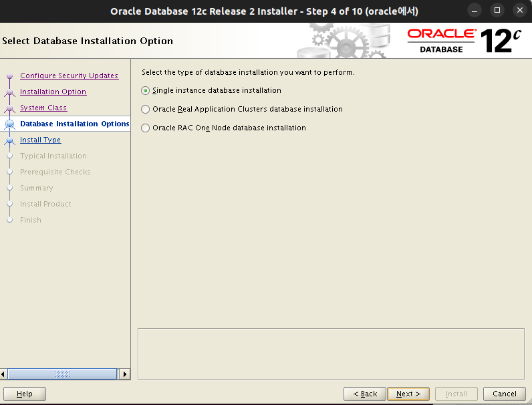Minimize the installer window
This screenshot has width=532, height=405.
click(475, 11)
